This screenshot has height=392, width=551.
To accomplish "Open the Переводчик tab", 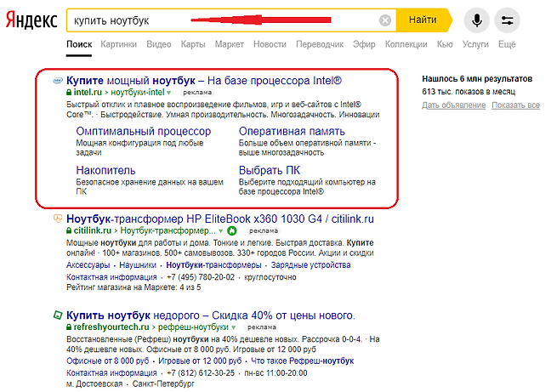I will click(320, 44).
